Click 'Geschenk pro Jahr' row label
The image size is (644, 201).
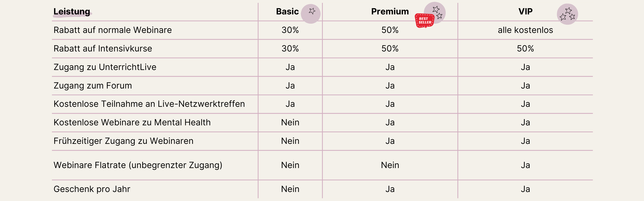point(92,189)
